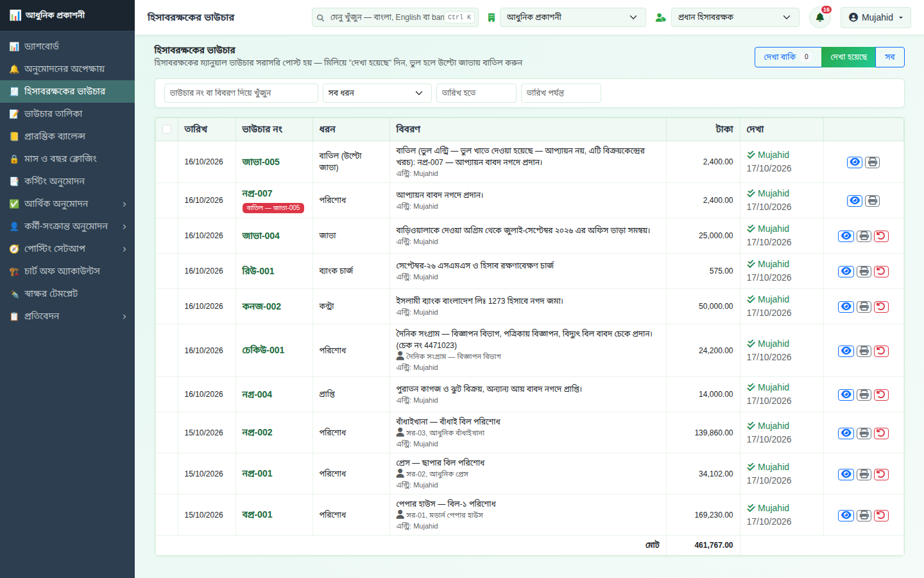Click the তারিখ হতে date field
The width and height of the screenshot is (924, 578).
(x=476, y=93)
